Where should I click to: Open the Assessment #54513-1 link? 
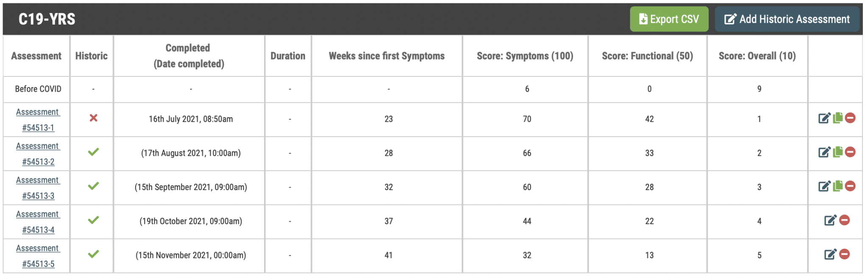pyautogui.click(x=38, y=120)
